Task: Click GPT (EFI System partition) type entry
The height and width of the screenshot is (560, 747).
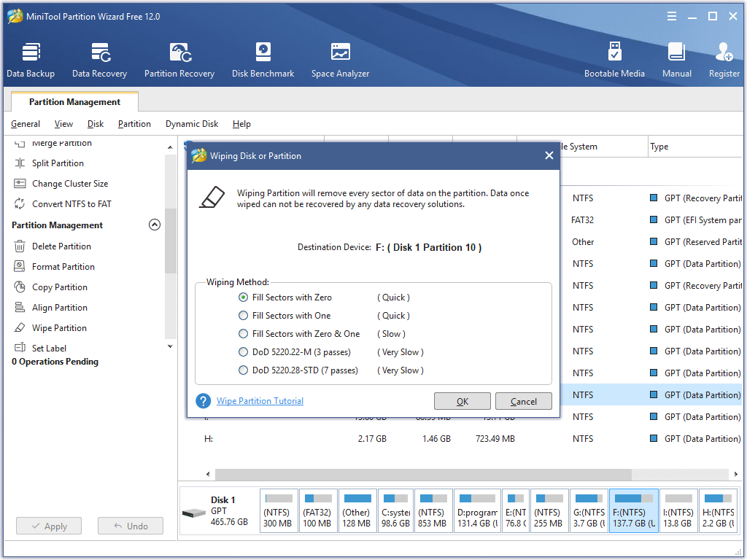Action: point(697,220)
